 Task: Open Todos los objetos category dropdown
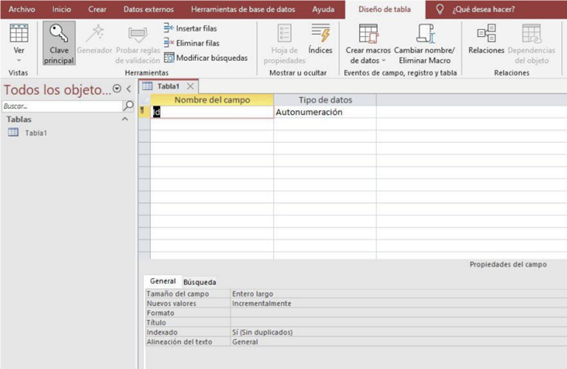[117, 89]
